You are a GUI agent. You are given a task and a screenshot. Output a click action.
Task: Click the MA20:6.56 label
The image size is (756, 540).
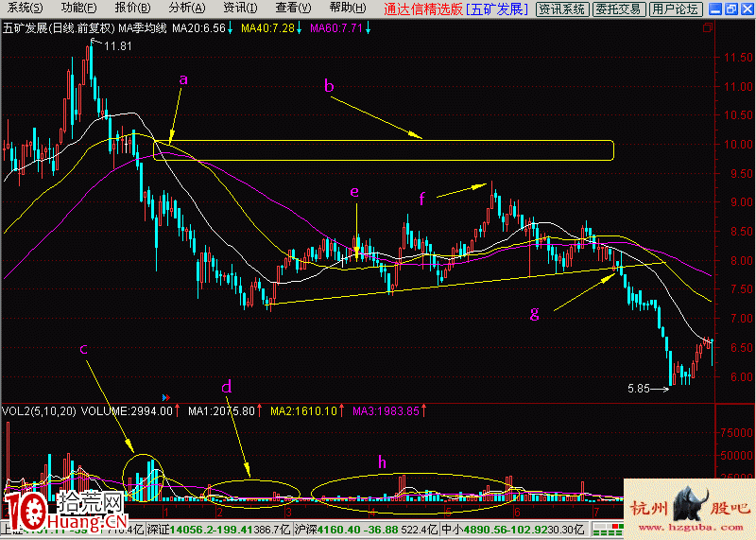[198, 28]
